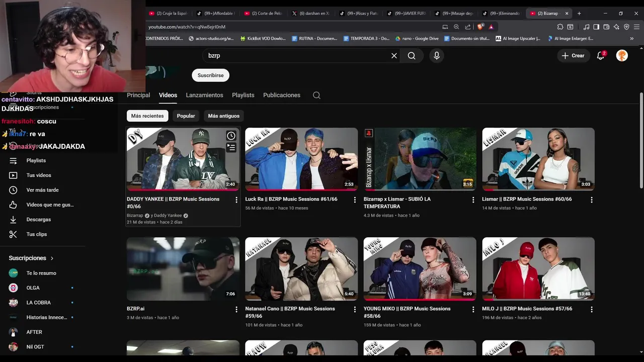Search within the channel using the magnifier icon

pyautogui.click(x=316, y=95)
